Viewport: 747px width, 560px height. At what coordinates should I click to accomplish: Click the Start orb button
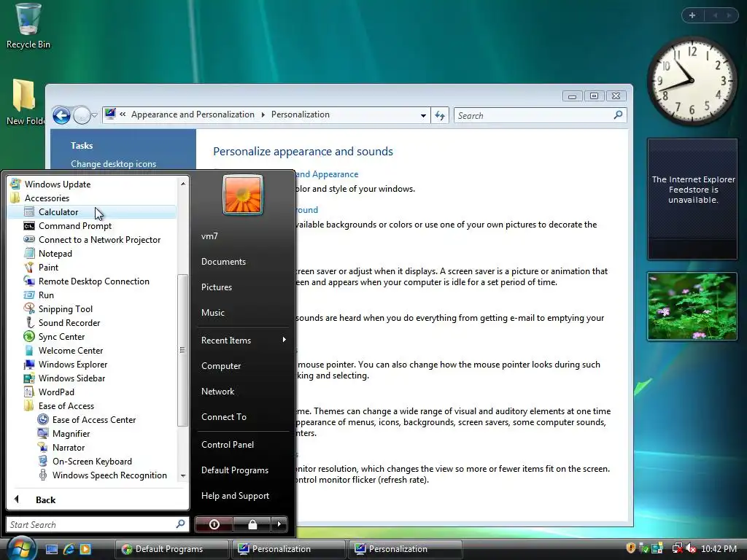click(20, 548)
